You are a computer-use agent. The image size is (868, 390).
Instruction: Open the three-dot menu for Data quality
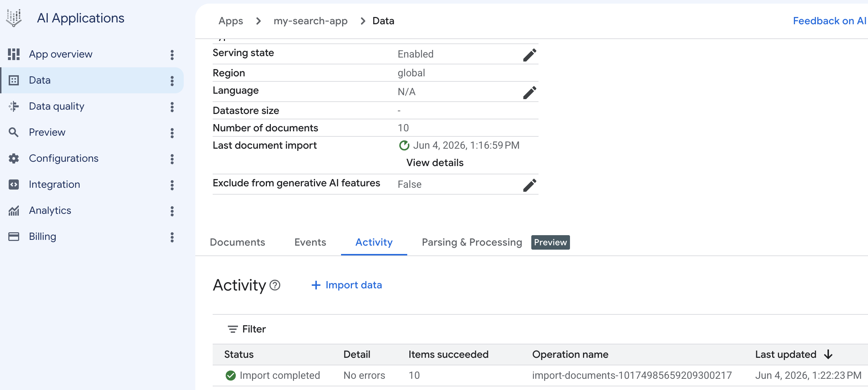[x=172, y=107]
